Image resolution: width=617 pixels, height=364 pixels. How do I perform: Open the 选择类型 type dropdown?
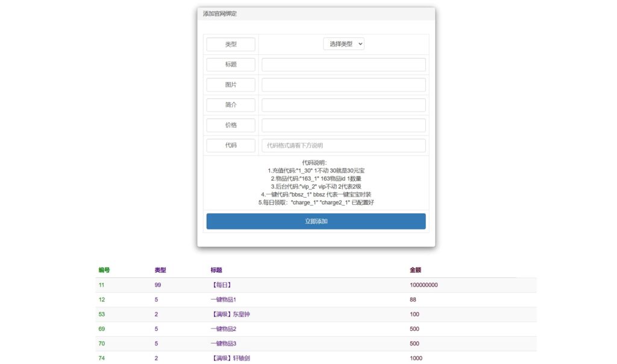click(x=343, y=44)
